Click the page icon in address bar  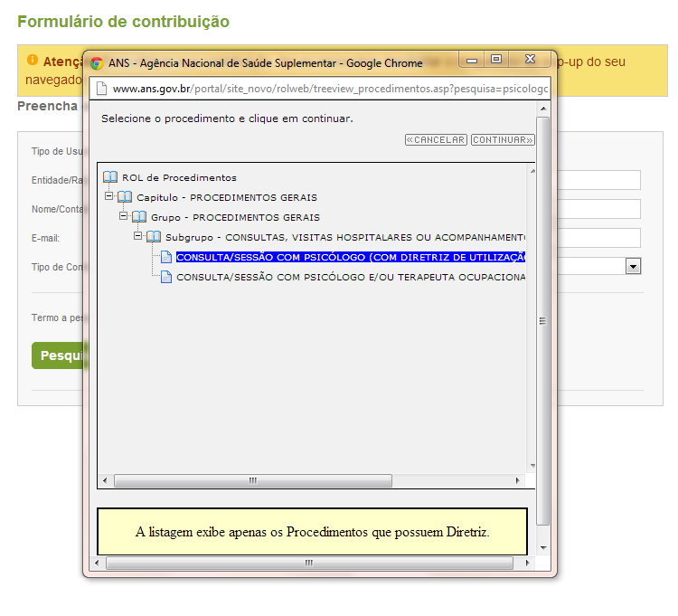[101, 89]
